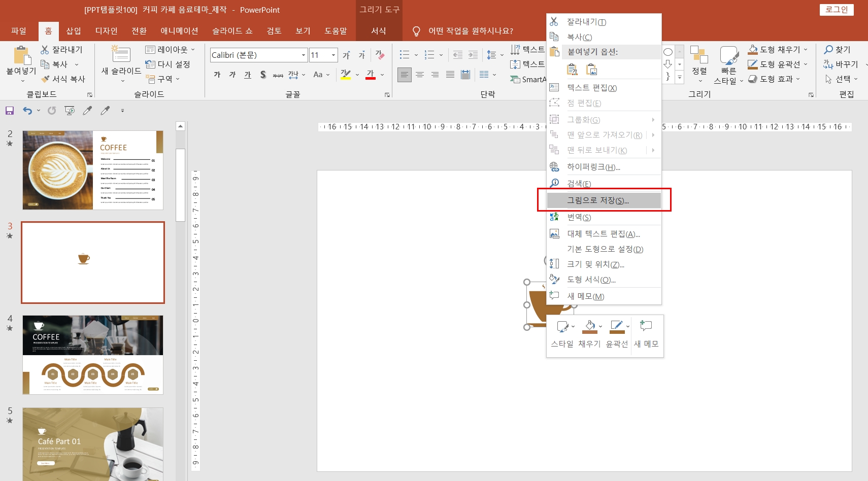Switch to the Insert (삽입) tab
868x481 pixels.
tap(74, 31)
